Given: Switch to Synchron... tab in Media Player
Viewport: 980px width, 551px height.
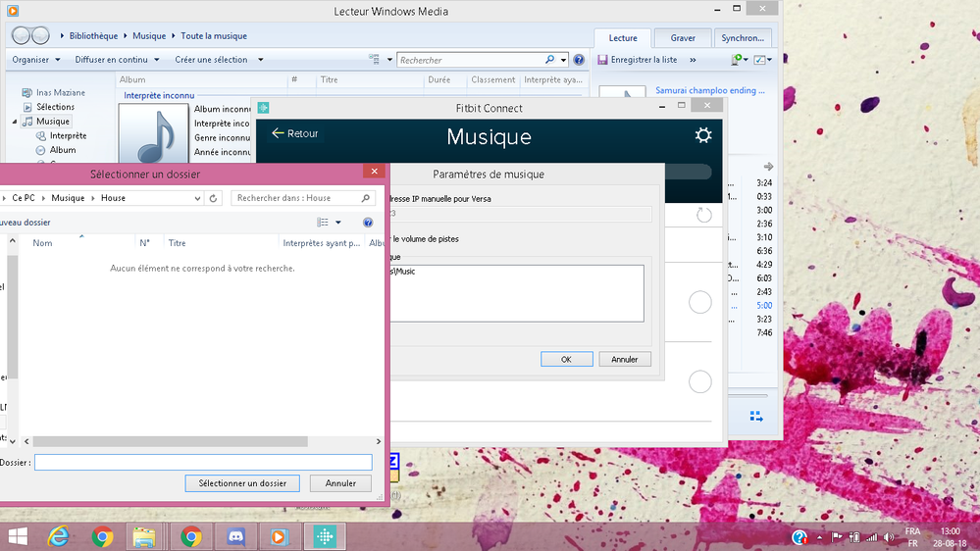Looking at the screenshot, I should [x=743, y=38].
